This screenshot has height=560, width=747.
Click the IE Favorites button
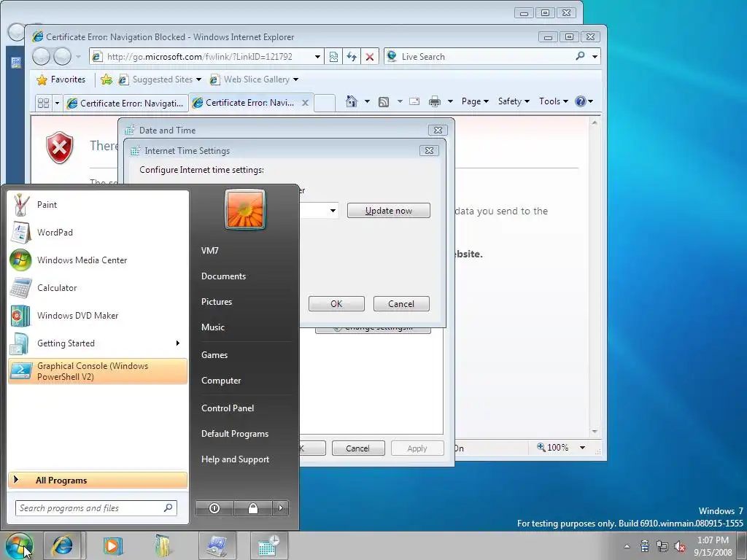pyautogui.click(x=61, y=79)
